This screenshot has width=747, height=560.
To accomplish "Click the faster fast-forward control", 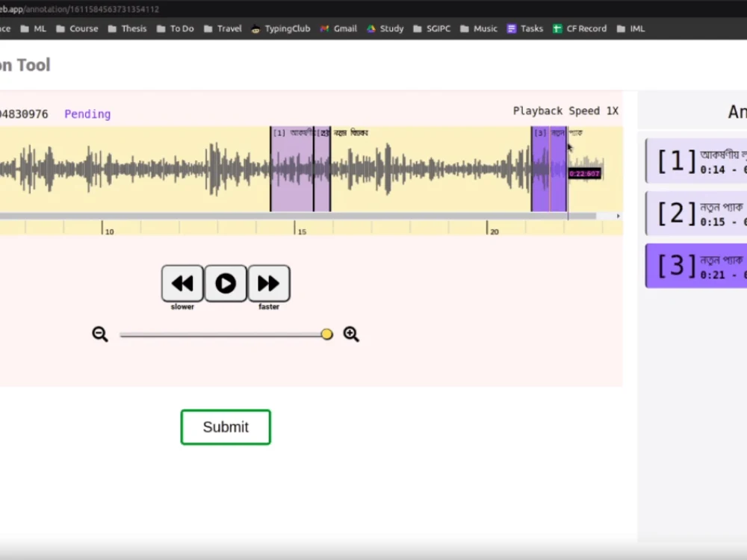I will point(269,284).
